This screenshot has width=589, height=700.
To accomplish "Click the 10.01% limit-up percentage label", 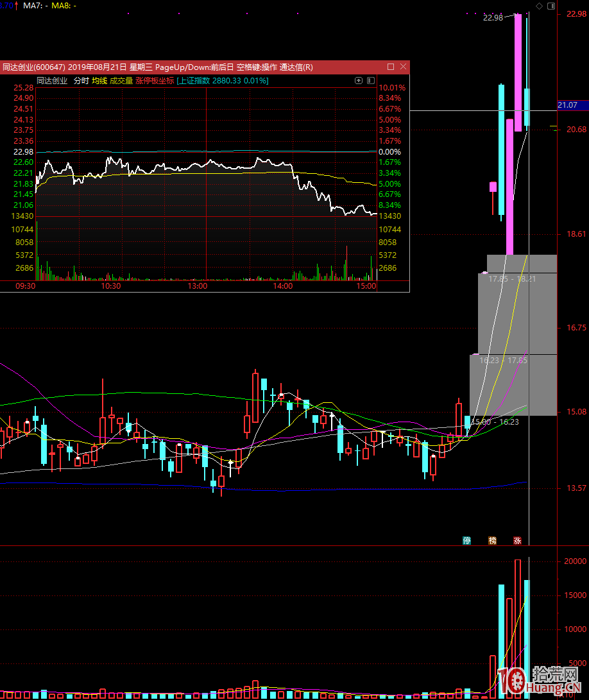I will 392,88.
